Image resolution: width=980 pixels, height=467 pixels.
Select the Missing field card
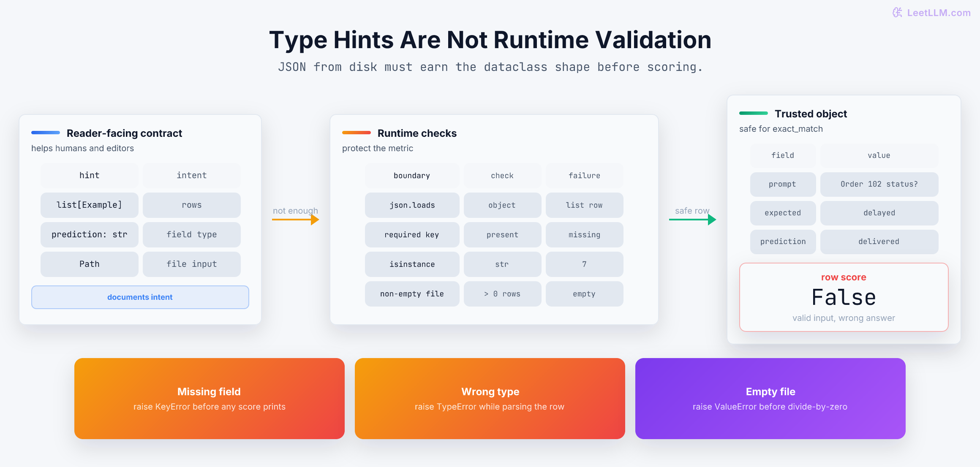click(x=210, y=399)
